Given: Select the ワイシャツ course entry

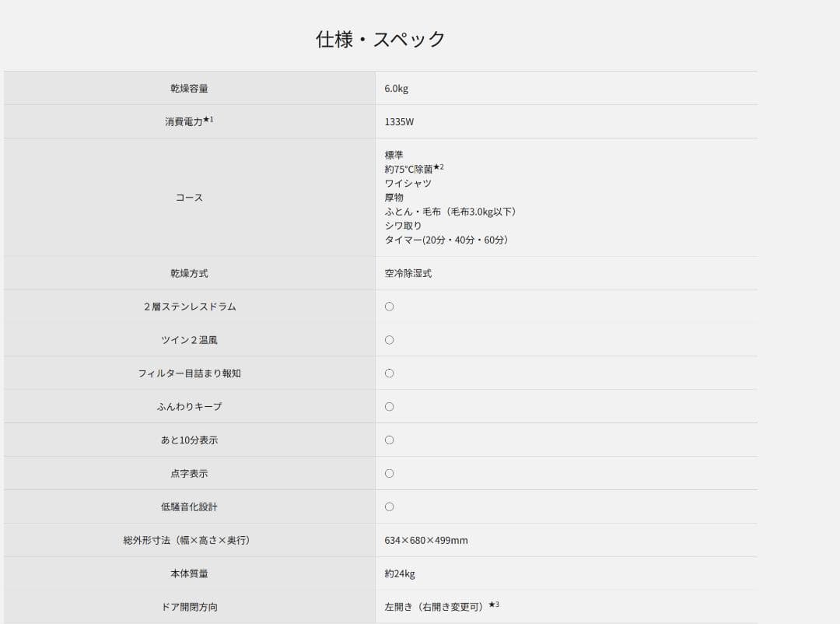Looking at the screenshot, I should pyautogui.click(x=408, y=184).
